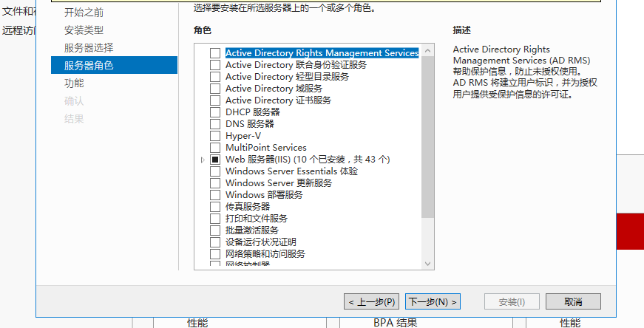Enable Active Directory 域服务 role checkbox

point(215,89)
